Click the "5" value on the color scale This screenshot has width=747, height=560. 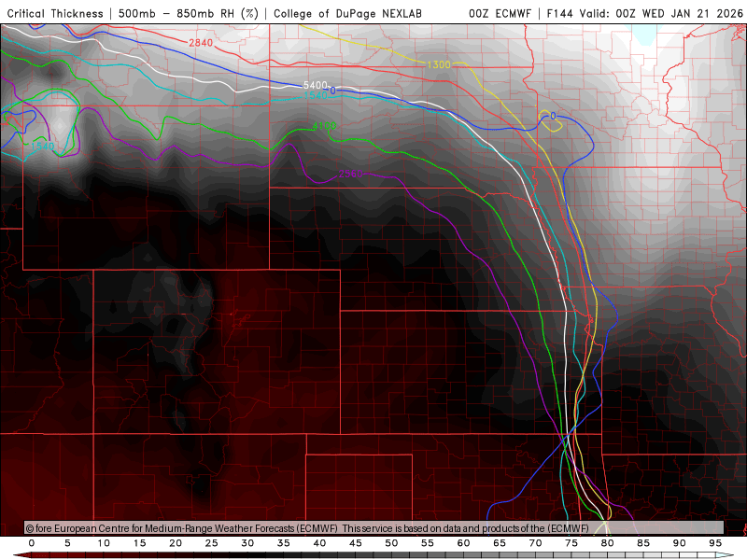[67, 543]
